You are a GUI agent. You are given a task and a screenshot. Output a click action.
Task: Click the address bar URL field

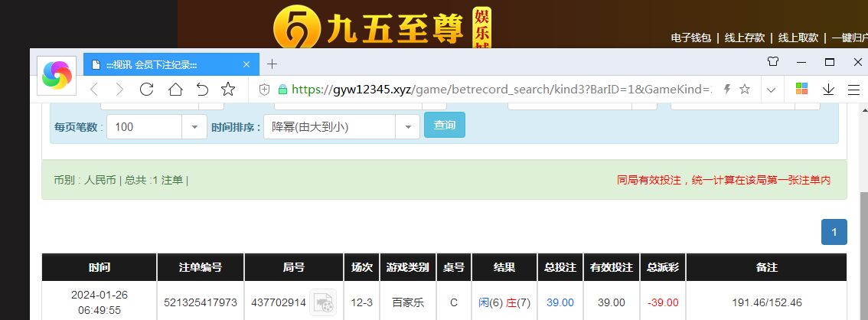pyautogui.click(x=501, y=89)
